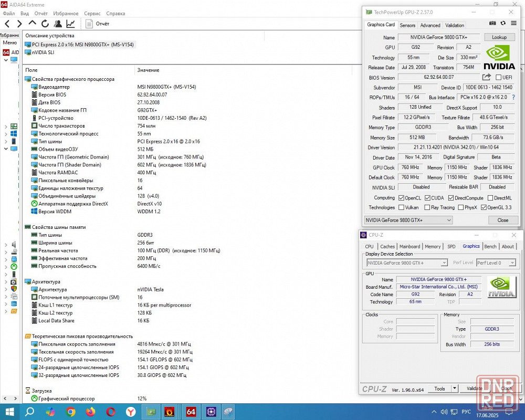Expand the DirectX node chevron in AIDA64 tree
Screen dimensions: 525x420
pos(6,267)
